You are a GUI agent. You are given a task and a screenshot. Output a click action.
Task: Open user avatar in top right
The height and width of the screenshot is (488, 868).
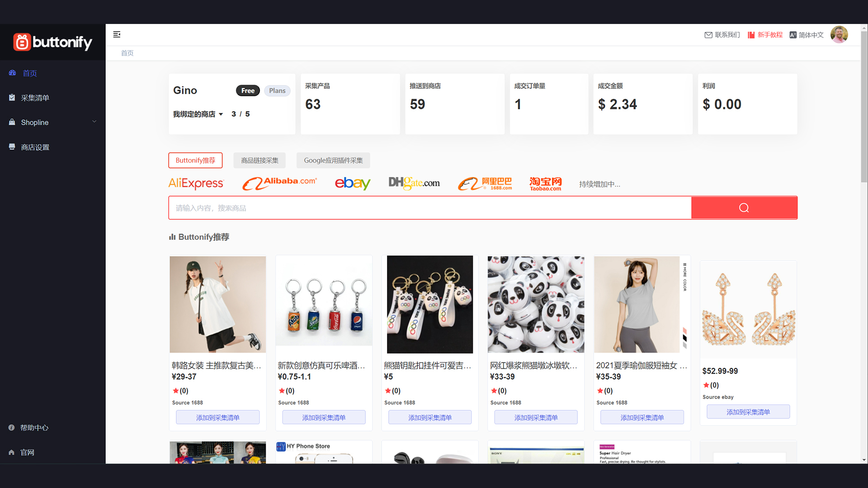pyautogui.click(x=839, y=35)
